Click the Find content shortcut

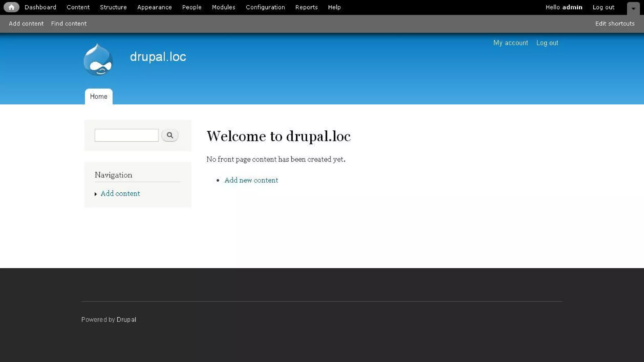click(69, 24)
